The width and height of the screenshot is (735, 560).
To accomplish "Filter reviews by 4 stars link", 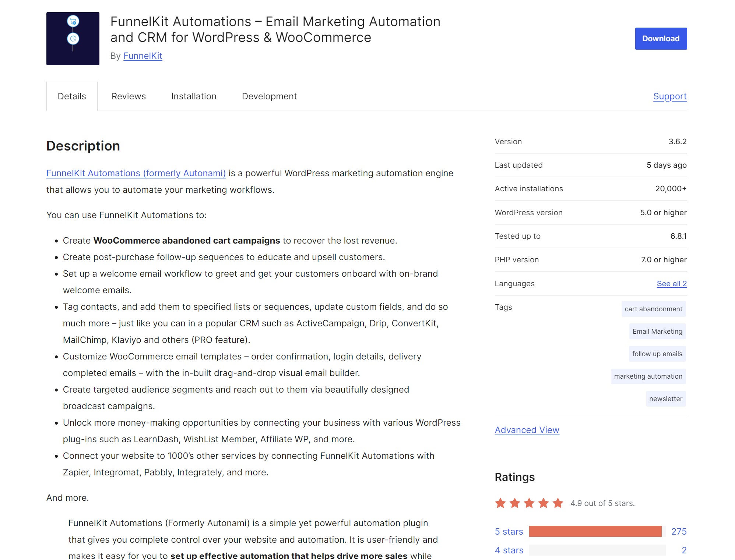I will pos(509,550).
